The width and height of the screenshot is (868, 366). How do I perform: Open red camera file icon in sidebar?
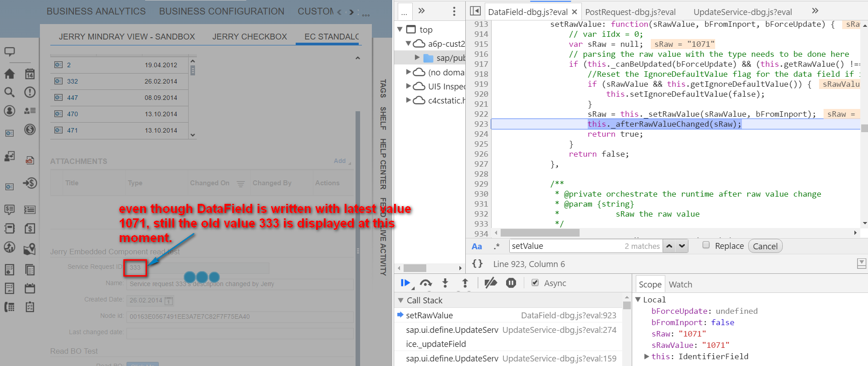click(x=30, y=160)
